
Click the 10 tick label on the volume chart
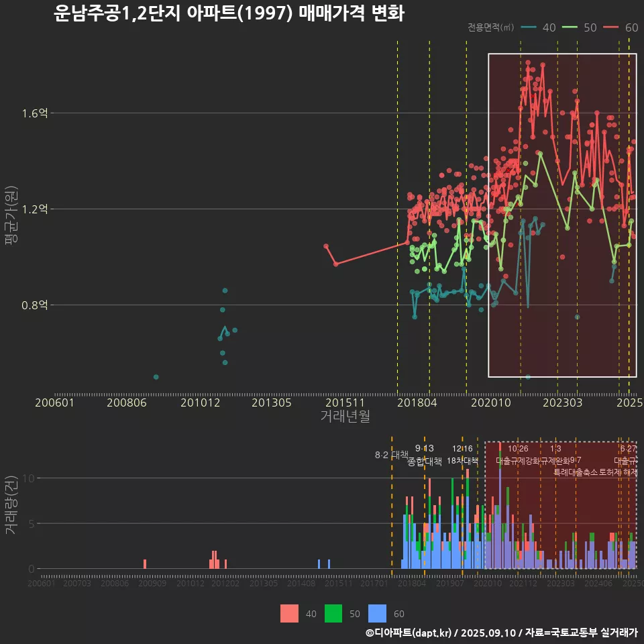(x=29, y=478)
